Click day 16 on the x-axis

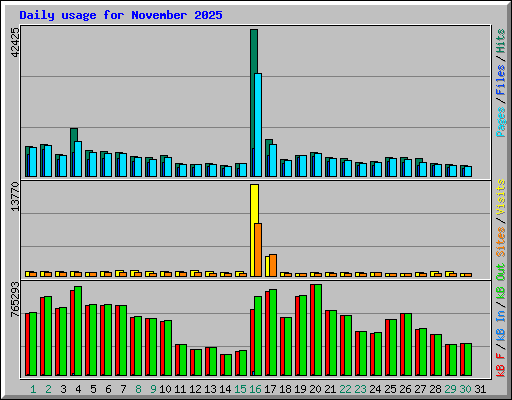[x=255, y=389]
